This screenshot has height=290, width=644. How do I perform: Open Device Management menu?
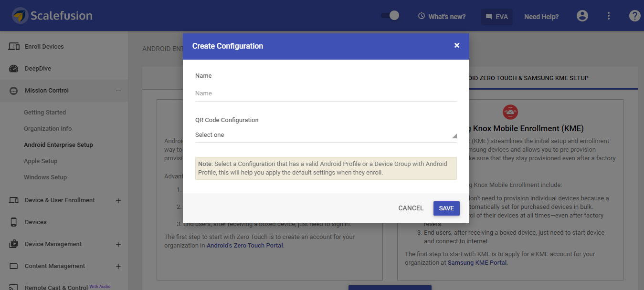(x=53, y=244)
